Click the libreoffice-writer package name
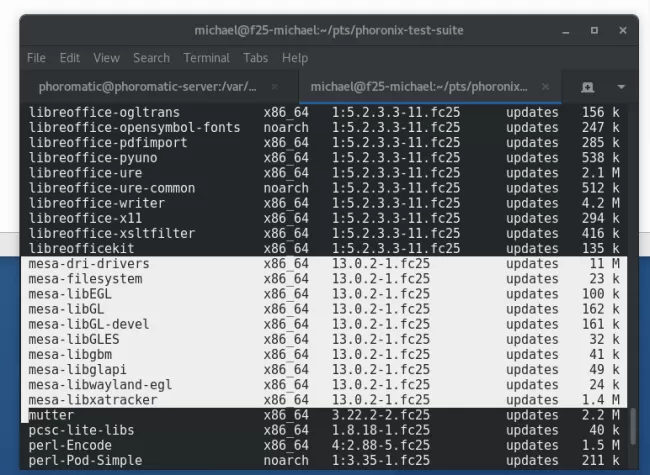650x475 pixels. pos(97,203)
